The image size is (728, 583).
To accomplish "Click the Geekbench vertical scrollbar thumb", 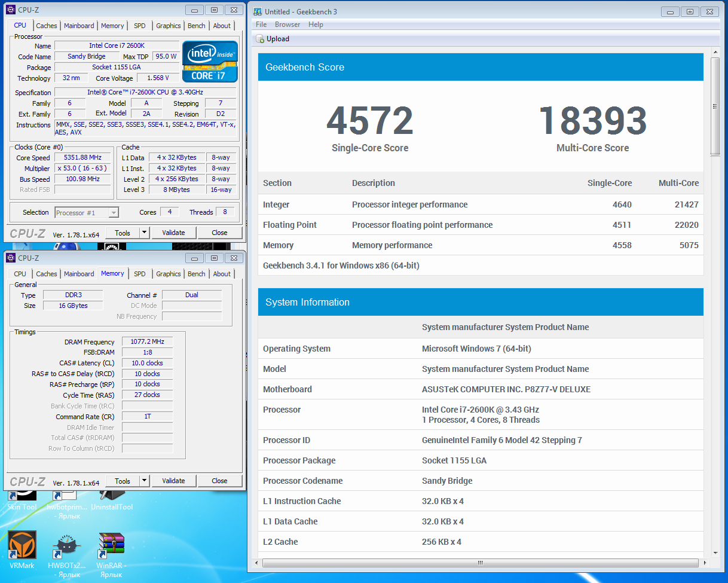I will pos(715,106).
